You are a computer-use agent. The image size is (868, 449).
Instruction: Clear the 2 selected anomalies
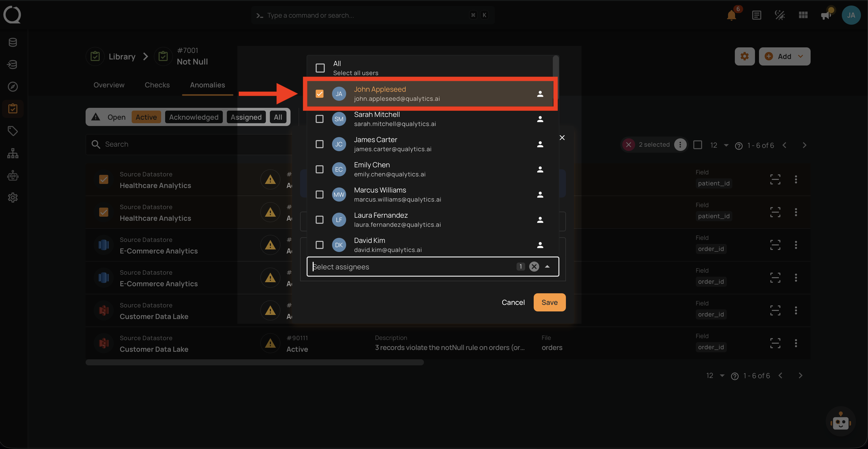pos(628,145)
